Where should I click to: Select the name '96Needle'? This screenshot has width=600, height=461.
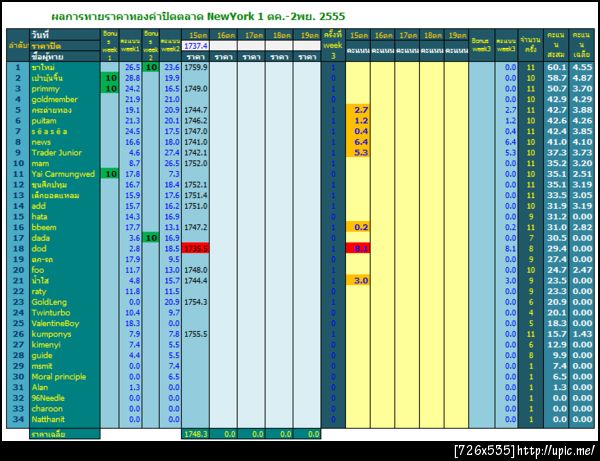[x=48, y=398]
